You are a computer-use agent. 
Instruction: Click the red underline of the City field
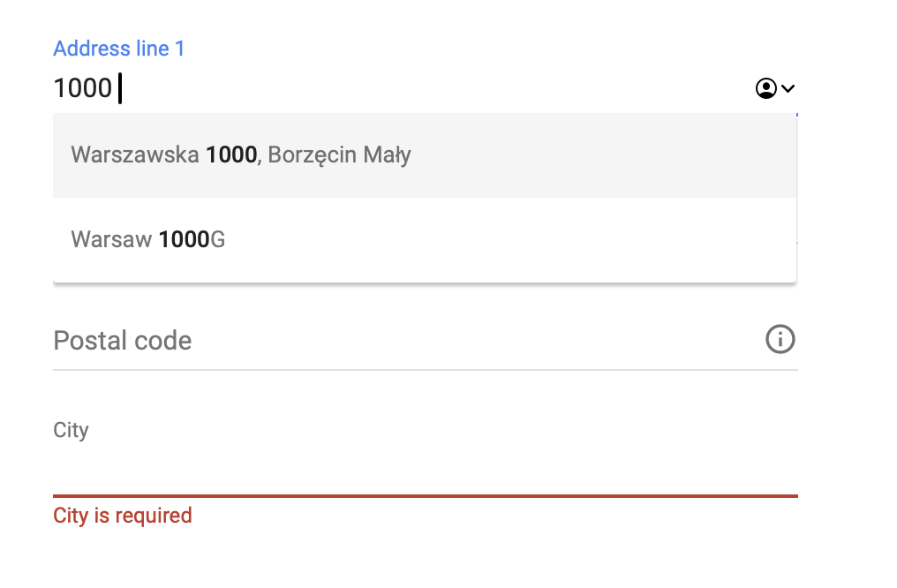click(424, 496)
